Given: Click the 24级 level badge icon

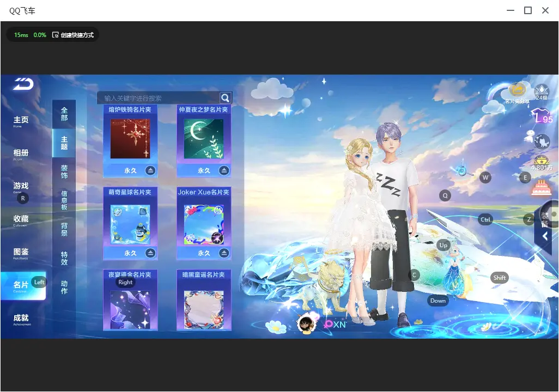Looking at the screenshot, I should coord(542,92).
